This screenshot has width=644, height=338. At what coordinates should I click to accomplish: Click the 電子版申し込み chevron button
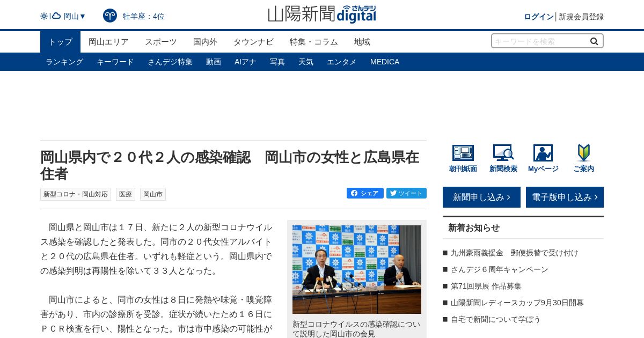click(565, 197)
